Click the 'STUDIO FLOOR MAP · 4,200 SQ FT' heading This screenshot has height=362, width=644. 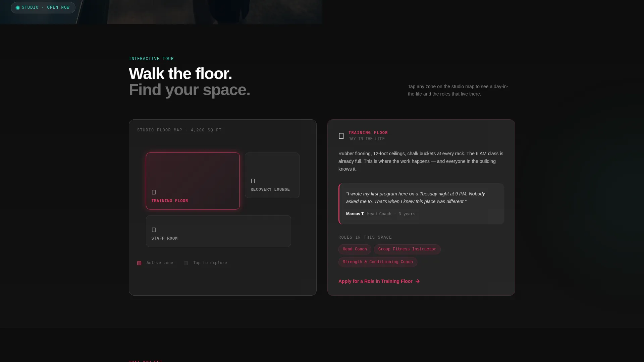[179, 130]
